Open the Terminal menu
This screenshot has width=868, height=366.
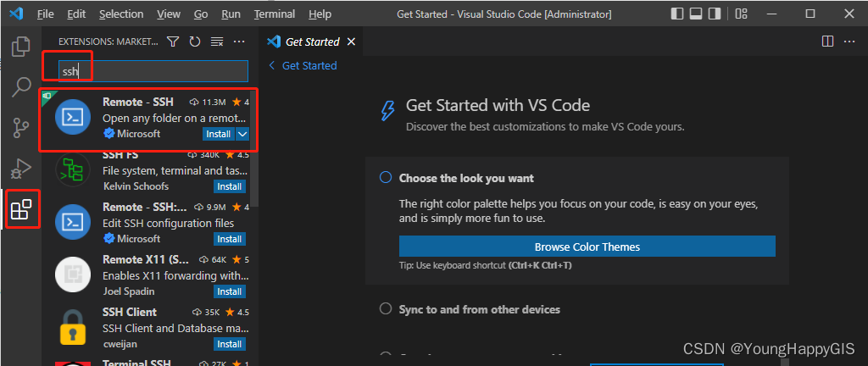[x=275, y=14]
